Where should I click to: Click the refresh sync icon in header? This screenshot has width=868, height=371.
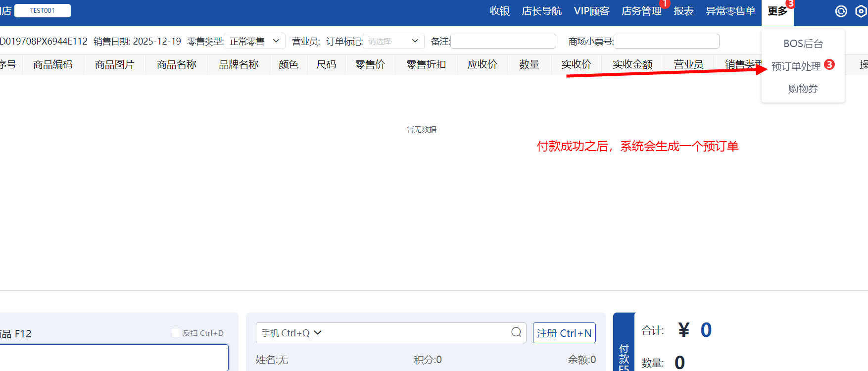coord(841,11)
